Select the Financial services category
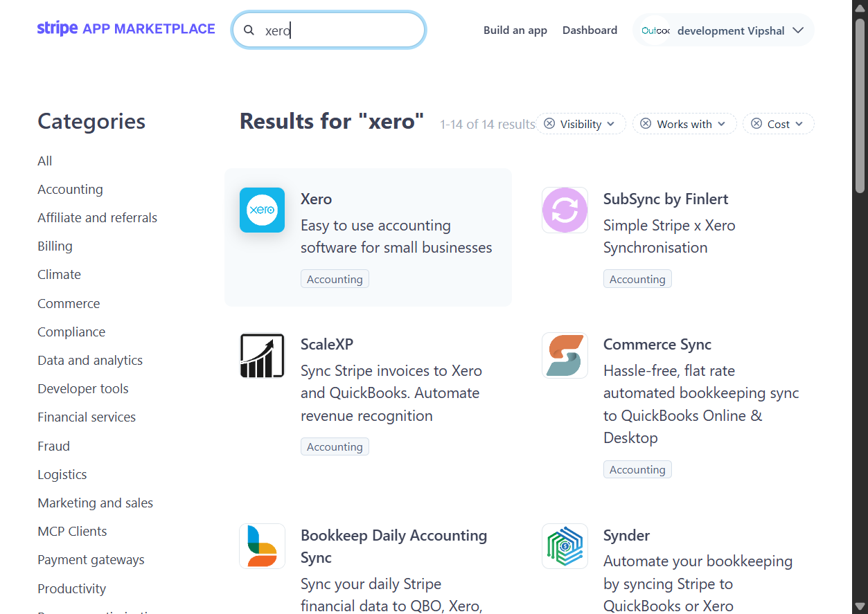868x614 pixels. (x=87, y=417)
